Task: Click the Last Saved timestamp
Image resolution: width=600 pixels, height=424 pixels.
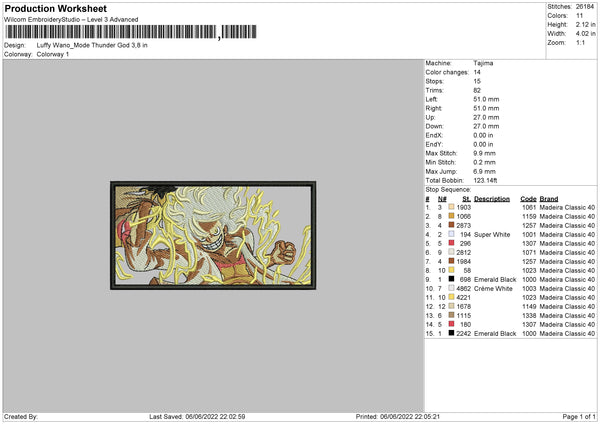Action: [197, 416]
